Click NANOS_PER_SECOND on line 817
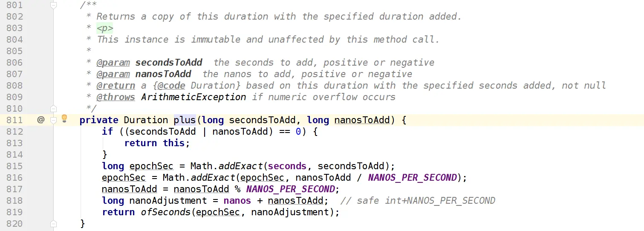644x231 pixels. (290, 189)
